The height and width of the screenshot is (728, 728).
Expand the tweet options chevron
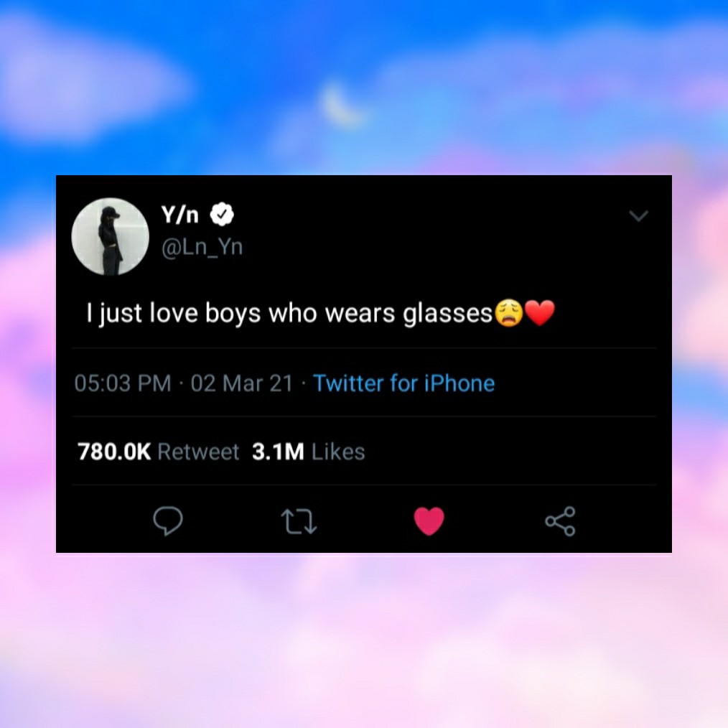click(638, 216)
